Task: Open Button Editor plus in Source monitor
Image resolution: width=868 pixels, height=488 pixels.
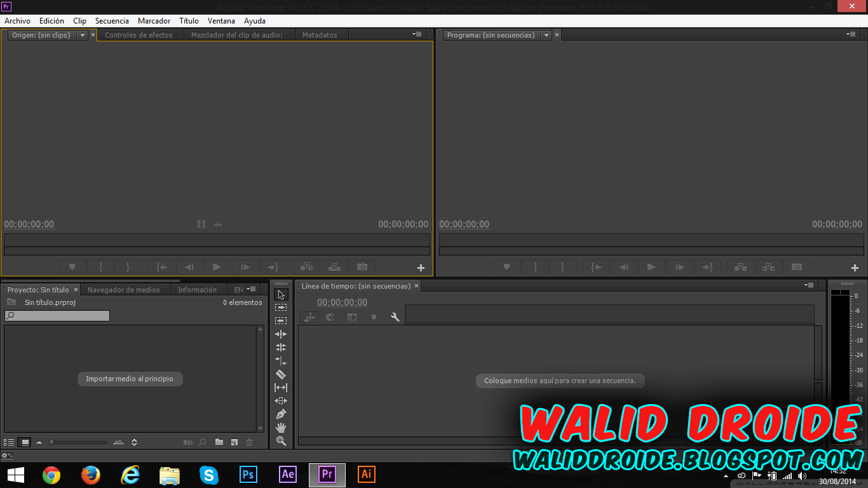Action: (421, 268)
